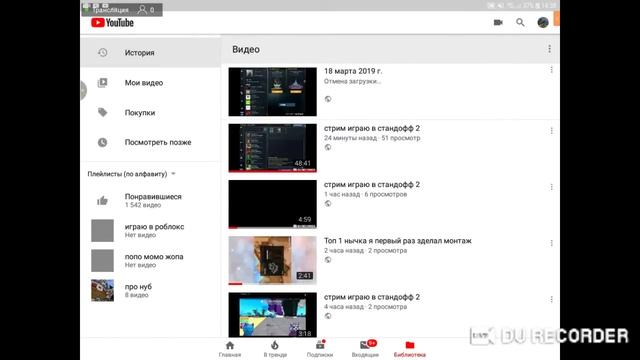Open the 2:41 montage video thumbnail
The width and height of the screenshot is (640, 360).
[272, 260]
